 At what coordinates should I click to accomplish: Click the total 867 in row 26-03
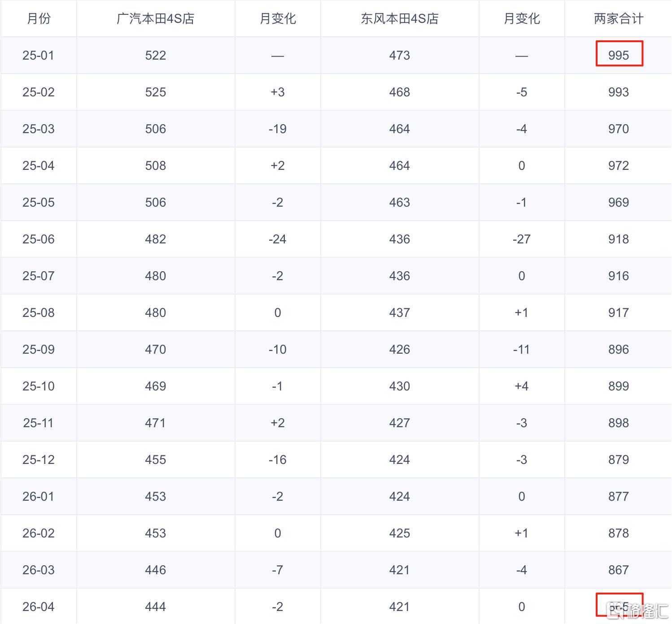(x=619, y=570)
